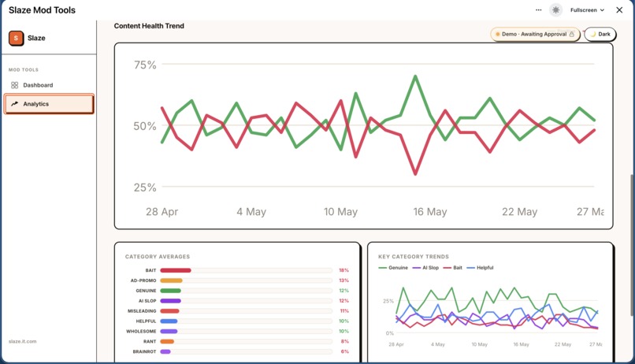Click the Dashboard grid icon
Screen dimensions: 635x364
(15, 85)
